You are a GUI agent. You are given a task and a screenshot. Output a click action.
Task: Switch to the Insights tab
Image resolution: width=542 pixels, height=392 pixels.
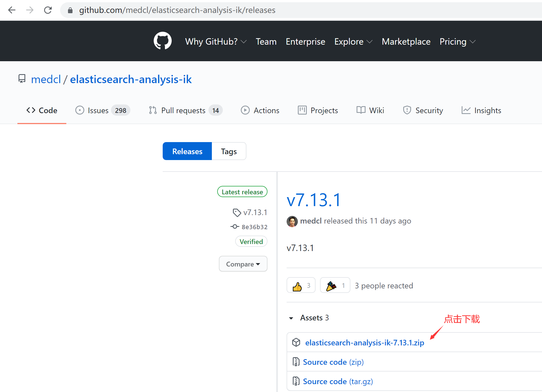click(481, 110)
